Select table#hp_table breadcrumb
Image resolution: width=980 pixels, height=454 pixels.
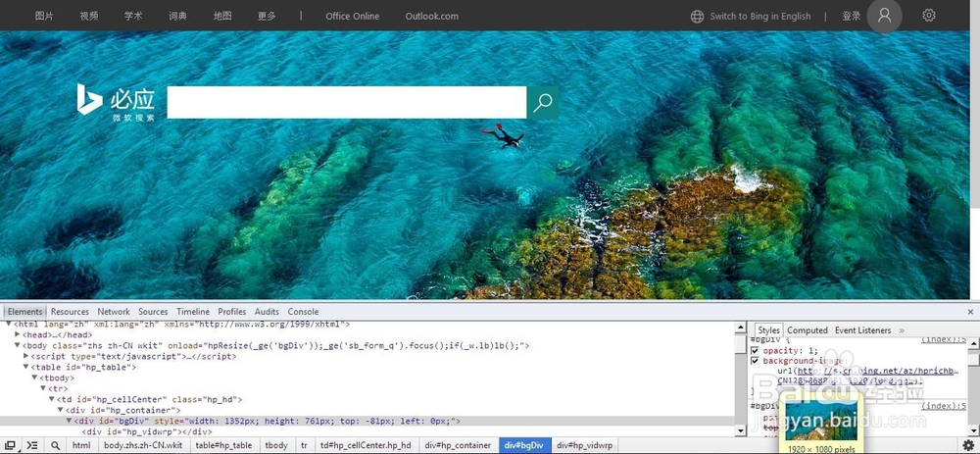click(x=223, y=445)
